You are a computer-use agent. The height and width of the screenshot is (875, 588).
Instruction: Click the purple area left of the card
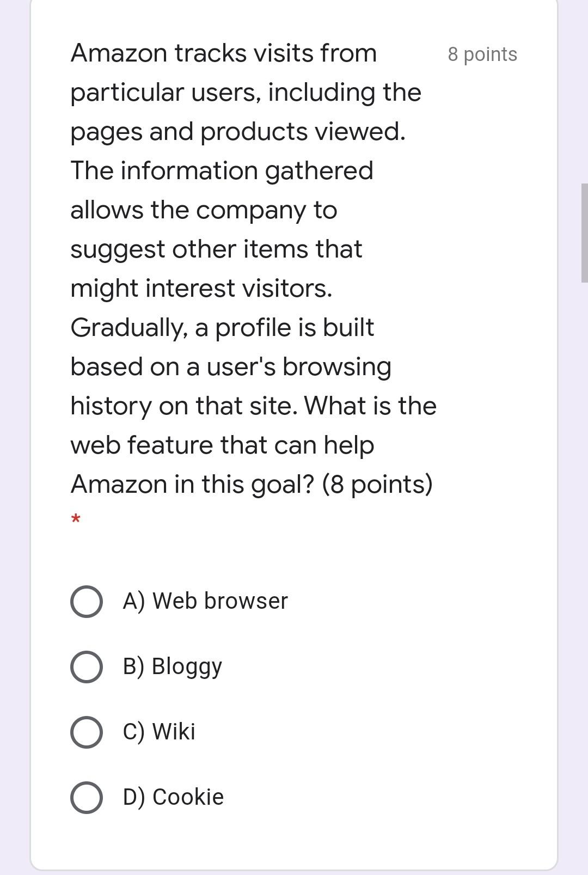(14, 436)
